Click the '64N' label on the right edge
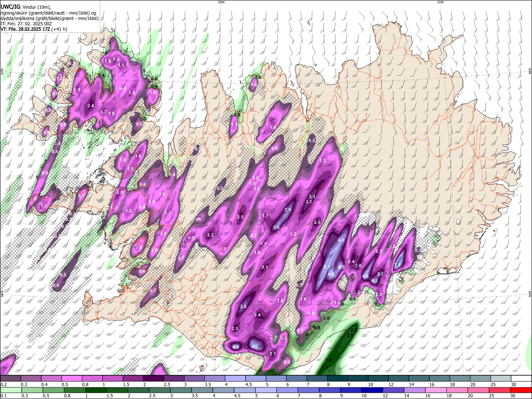 tap(530, 293)
